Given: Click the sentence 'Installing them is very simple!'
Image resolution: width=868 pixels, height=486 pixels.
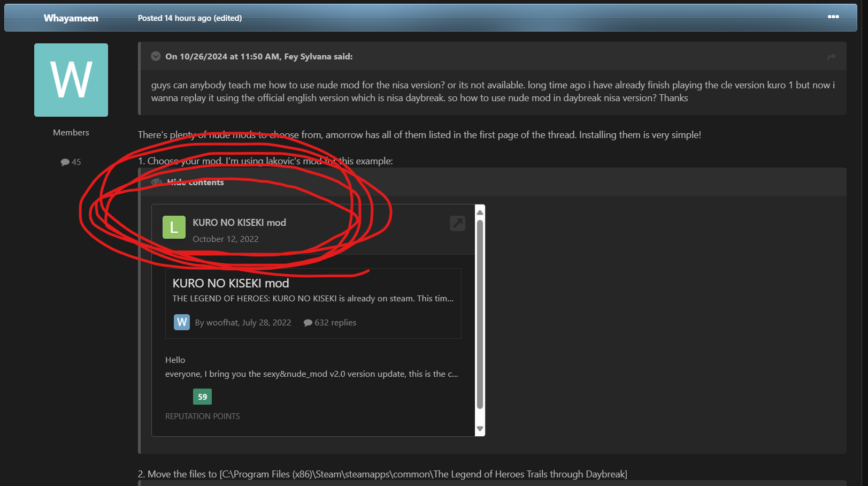Looking at the screenshot, I should coord(640,135).
